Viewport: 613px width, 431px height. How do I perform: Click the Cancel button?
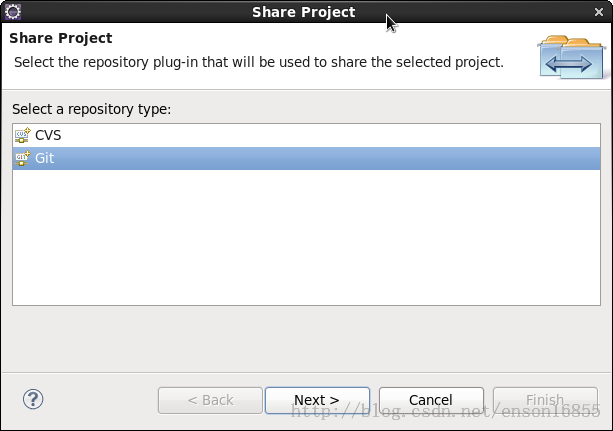(431, 400)
